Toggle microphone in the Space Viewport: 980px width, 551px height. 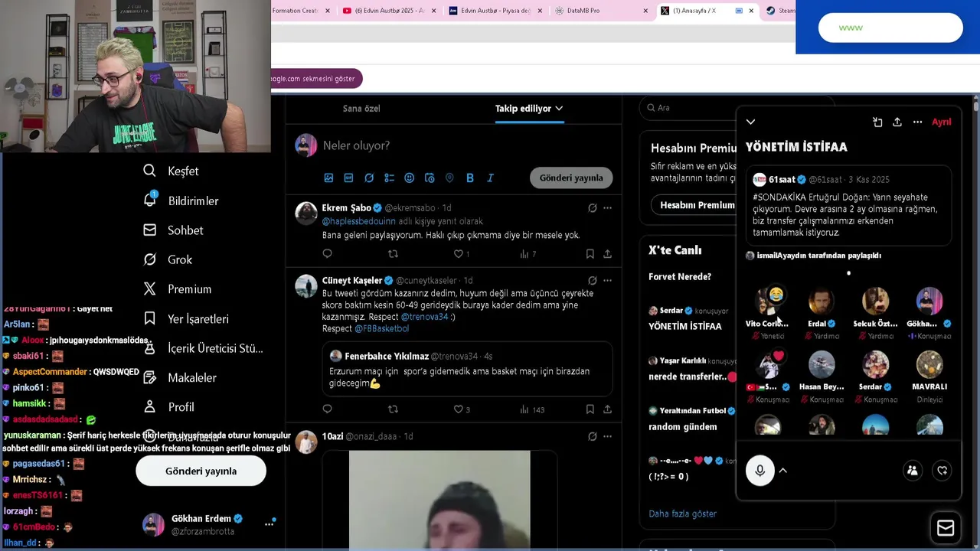(x=760, y=471)
